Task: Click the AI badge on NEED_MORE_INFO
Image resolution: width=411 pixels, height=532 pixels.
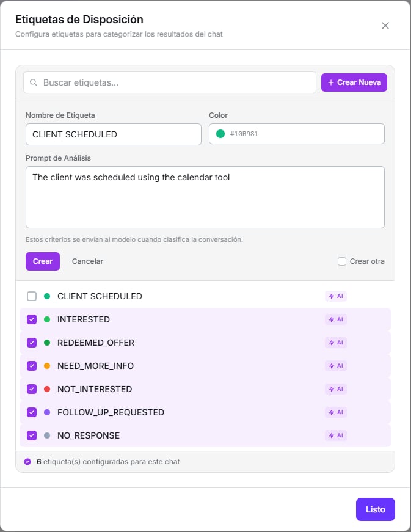Action: click(x=336, y=366)
